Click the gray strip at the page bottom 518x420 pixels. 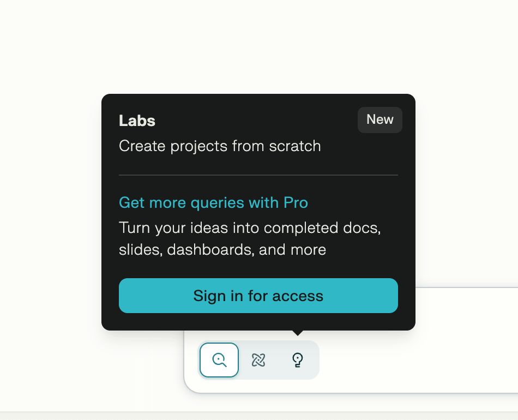[x=259, y=416]
